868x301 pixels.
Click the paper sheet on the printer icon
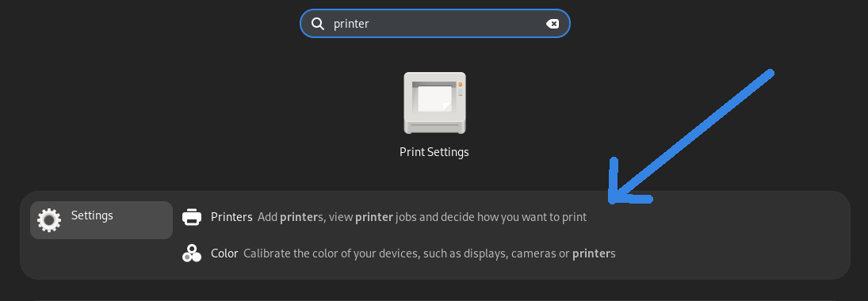coord(435,98)
